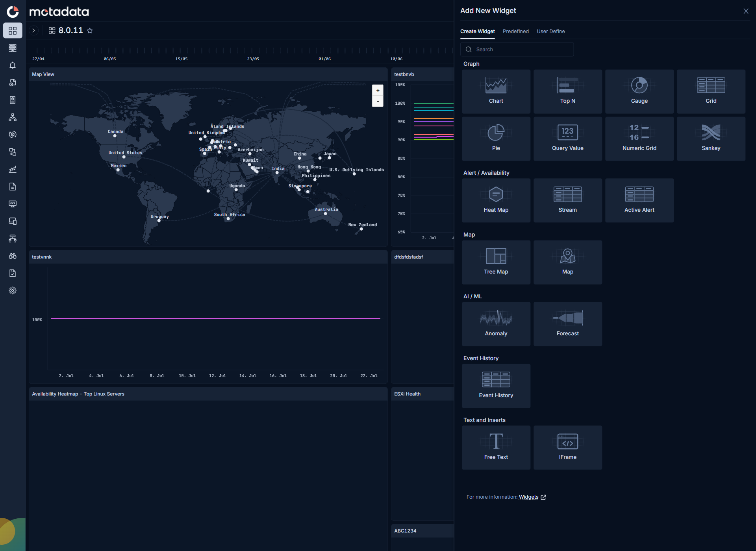
Task: Click the Motadata logo icon
Action: click(13, 12)
